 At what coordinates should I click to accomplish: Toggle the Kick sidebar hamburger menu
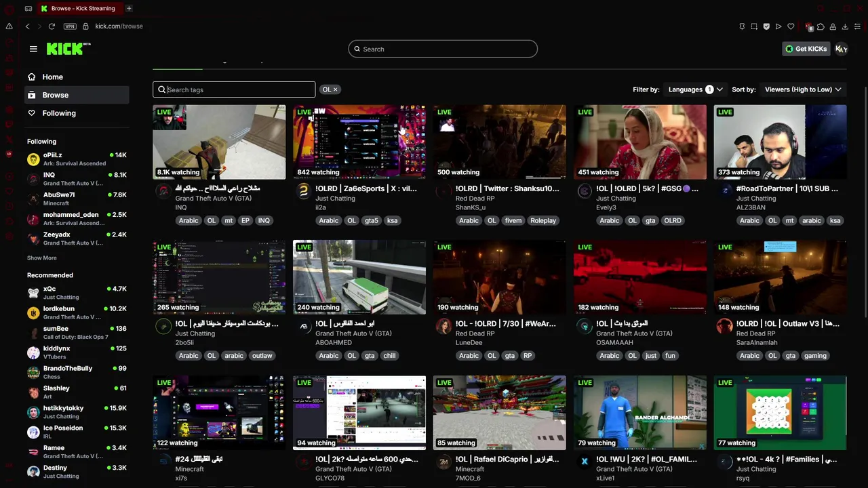coord(33,49)
